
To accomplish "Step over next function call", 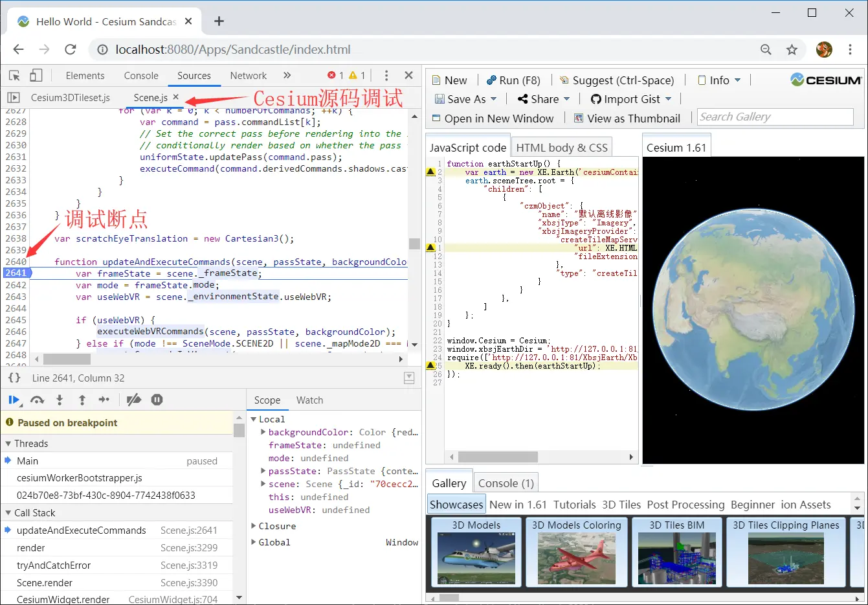I will (x=37, y=400).
